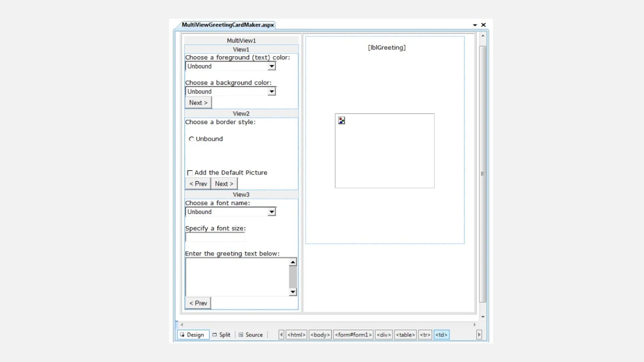Click View3's < Prev button
This screenshot has height=362, width=644.
click(x=198, y=303)
